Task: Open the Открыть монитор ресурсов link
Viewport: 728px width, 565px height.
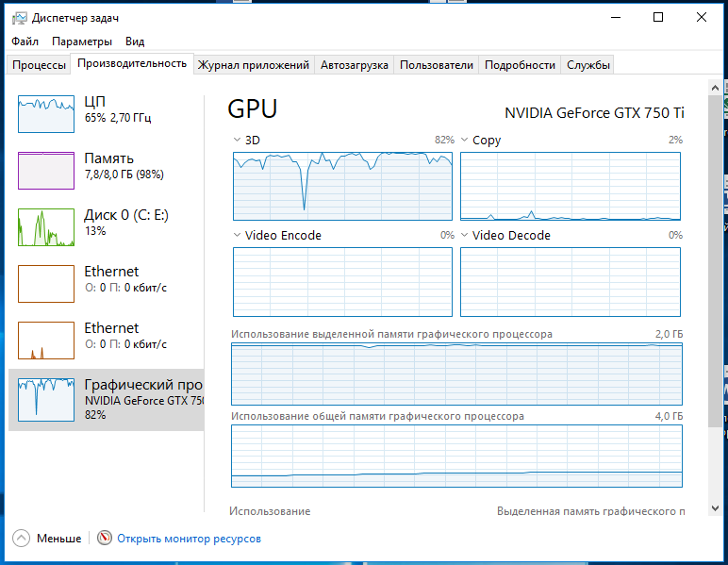Action: (x=189, y=539)
